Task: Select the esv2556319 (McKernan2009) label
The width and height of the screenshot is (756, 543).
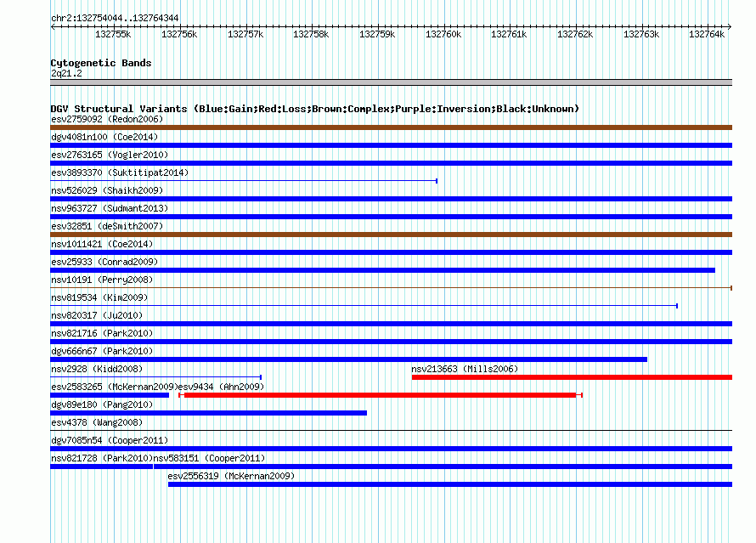Action: click(231, 476)
